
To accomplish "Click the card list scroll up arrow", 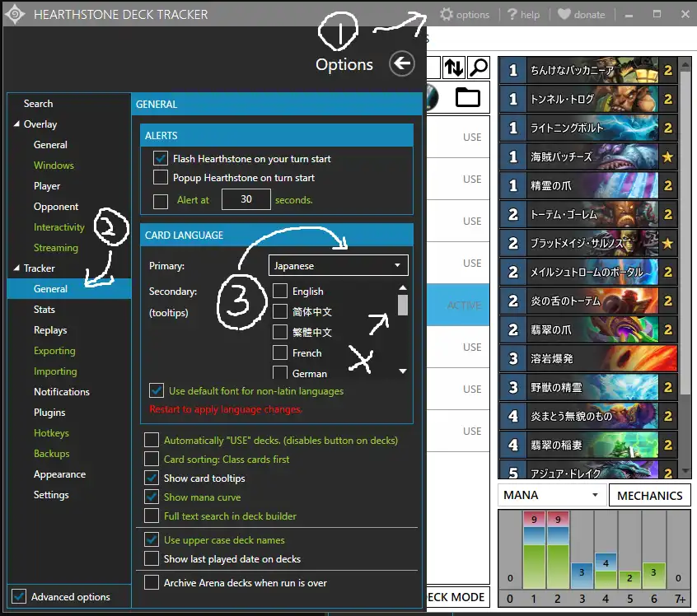I will point(685,65).
